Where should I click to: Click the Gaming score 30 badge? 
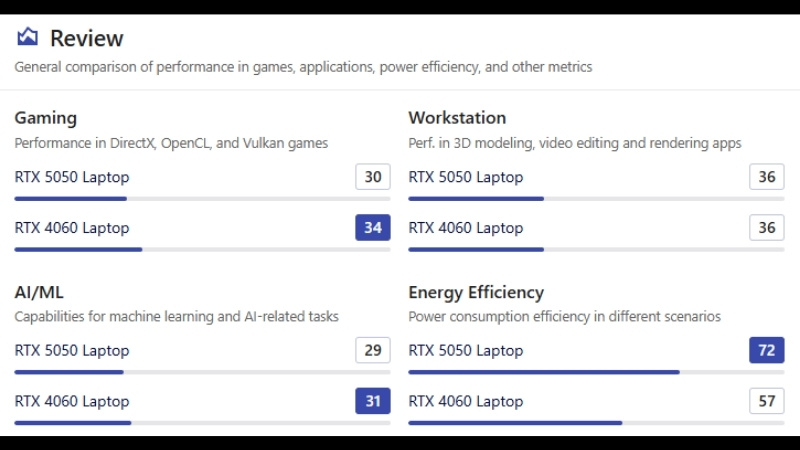(x=373, y=177)
